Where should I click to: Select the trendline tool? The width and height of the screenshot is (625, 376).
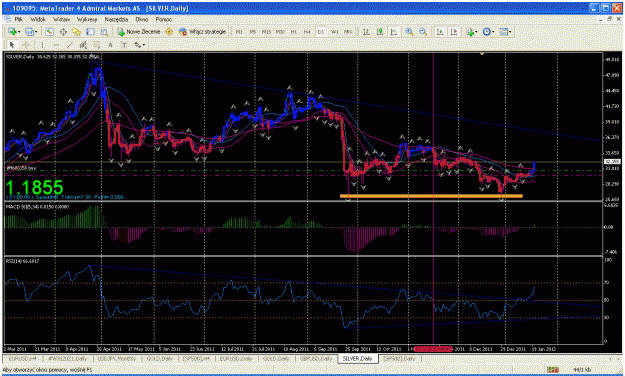(70, 45)
